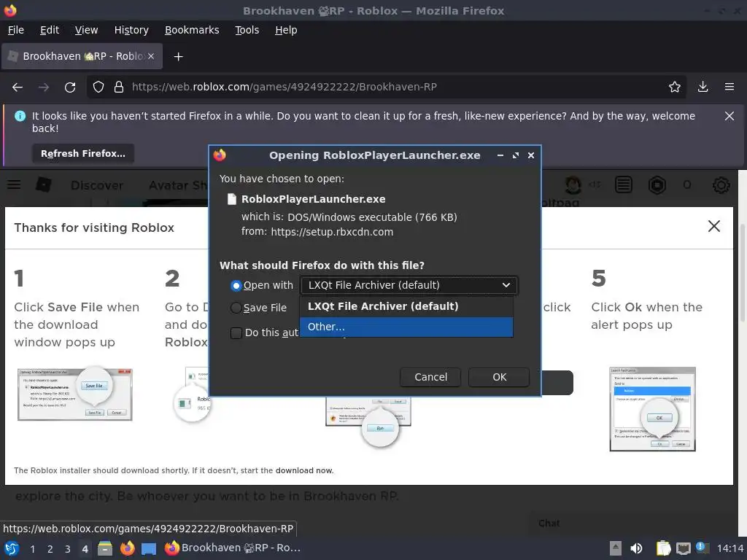This screenshot has width=747, height=560.
Task: Click the Roblox logo home icon
Action: 43,184
